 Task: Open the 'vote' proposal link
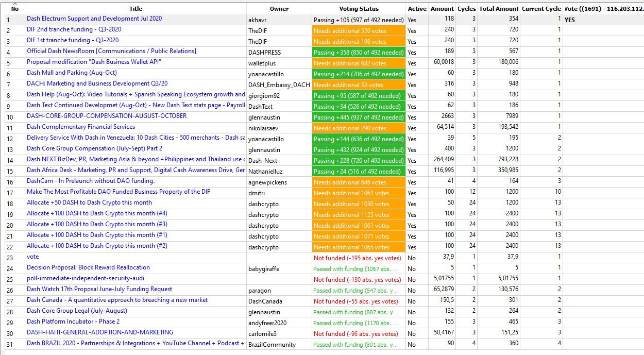[32, 257]
